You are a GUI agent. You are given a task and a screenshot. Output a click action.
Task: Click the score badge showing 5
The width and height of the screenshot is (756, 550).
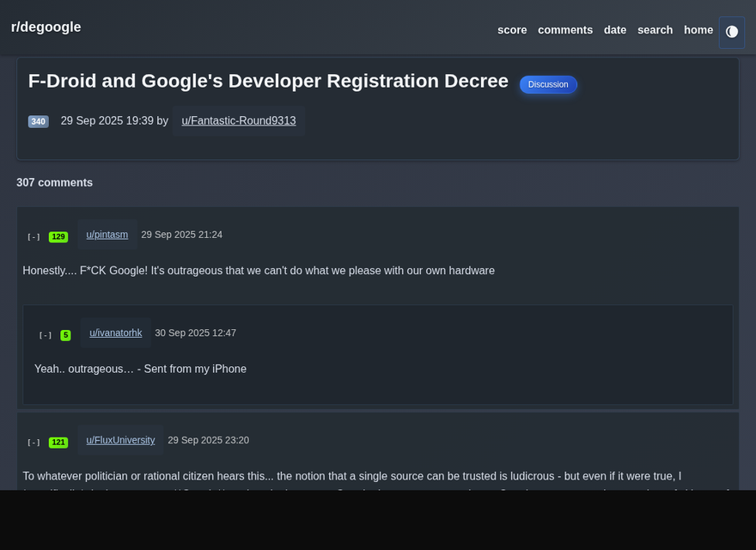[x=65, y=335]
